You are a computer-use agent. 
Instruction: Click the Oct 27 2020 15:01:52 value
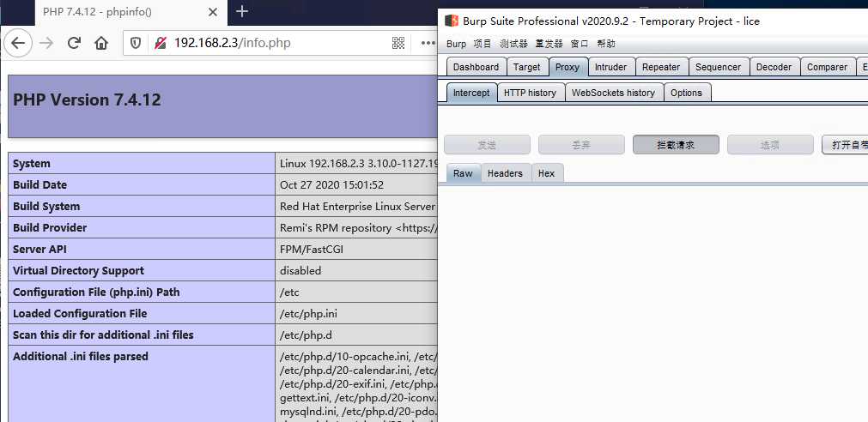pyautogui.click(x=331, y=184)
